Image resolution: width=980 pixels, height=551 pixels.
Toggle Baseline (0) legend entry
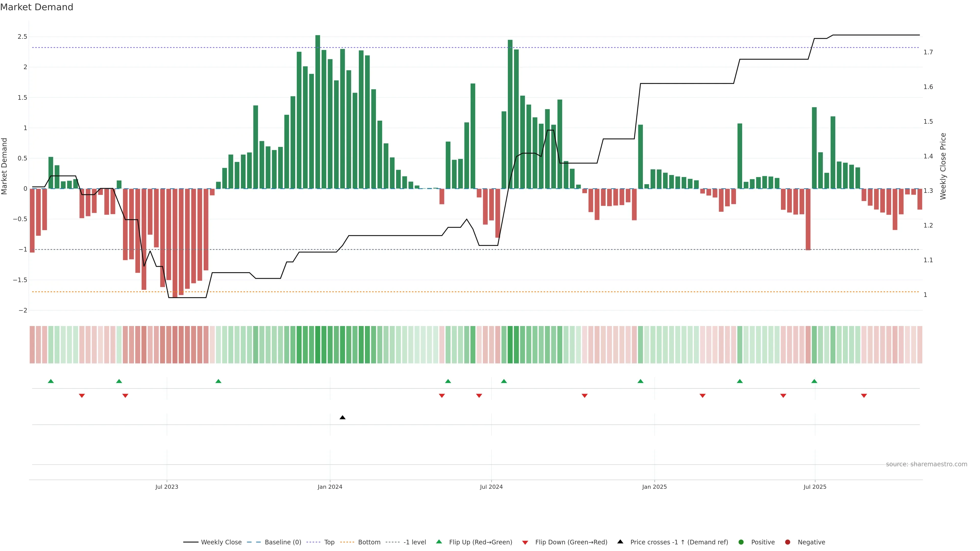coord(283,542)
